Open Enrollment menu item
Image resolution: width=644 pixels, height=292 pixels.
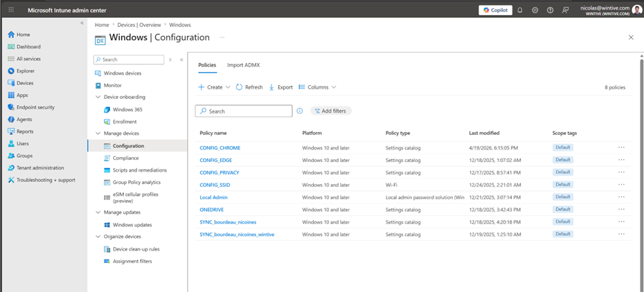coord(120,122)
